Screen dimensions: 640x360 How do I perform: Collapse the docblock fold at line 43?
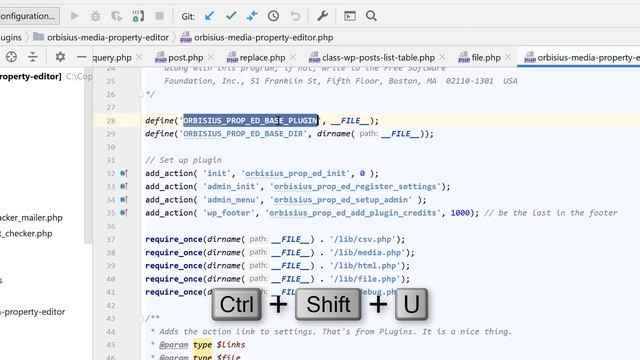coord(140,318)
